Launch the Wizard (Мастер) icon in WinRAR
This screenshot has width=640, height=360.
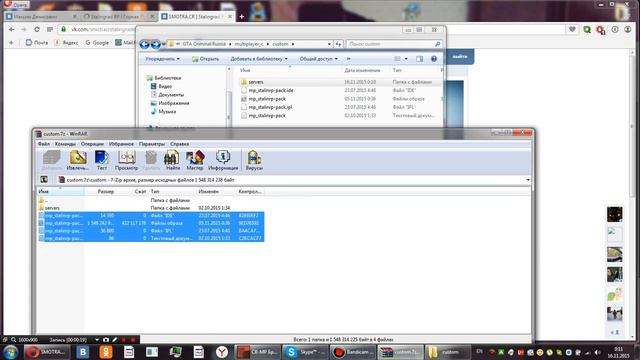coord(195,160)
